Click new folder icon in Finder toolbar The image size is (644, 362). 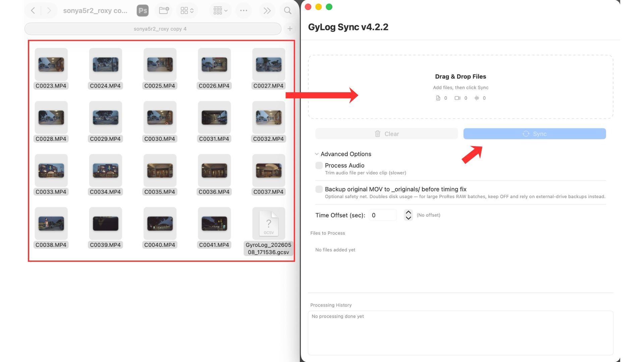pos(164,10)
